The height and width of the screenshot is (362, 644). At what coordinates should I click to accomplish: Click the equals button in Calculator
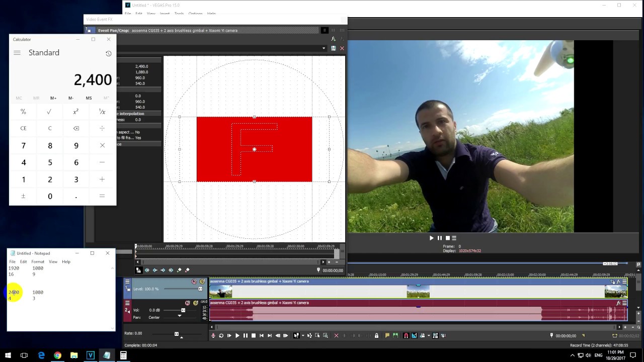pos(102,196)
